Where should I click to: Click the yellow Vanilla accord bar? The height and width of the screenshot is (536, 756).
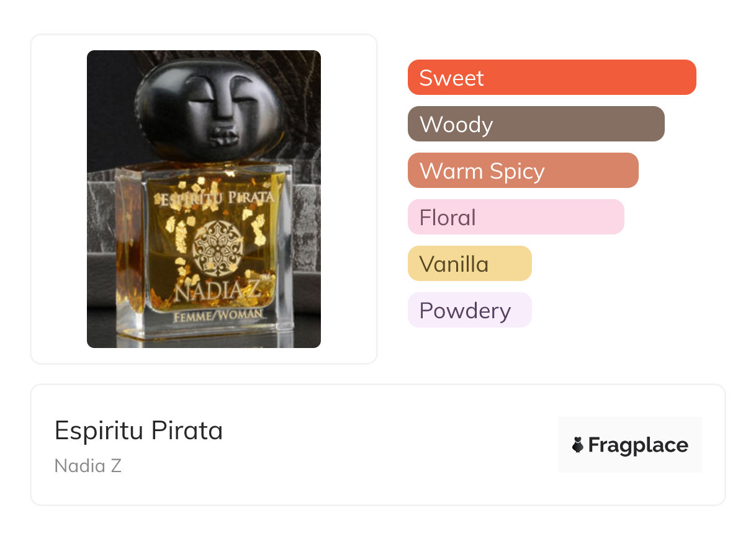[469, 264]
